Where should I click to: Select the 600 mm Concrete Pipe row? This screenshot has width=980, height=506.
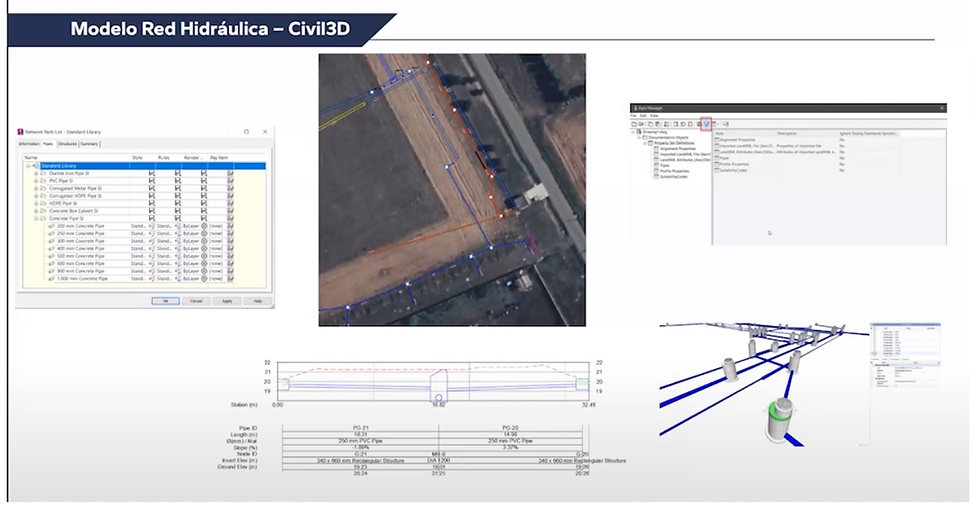click(x=141, y=263)
